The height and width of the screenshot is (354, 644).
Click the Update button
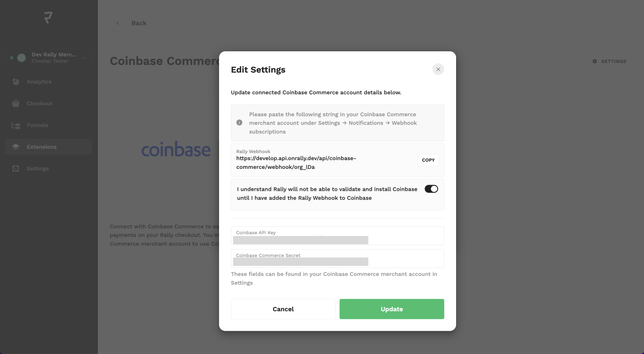(x=391, y=309)
